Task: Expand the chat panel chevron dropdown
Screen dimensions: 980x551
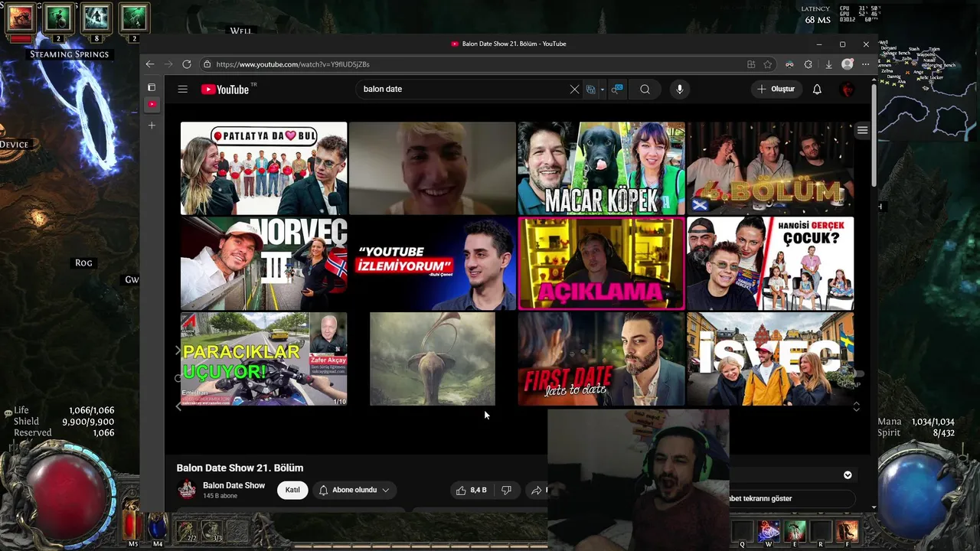Action: [848, 475]
